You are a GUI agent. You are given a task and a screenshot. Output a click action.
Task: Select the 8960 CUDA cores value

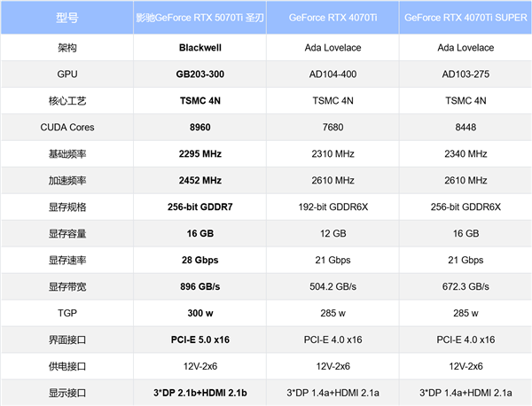[199, 127]
